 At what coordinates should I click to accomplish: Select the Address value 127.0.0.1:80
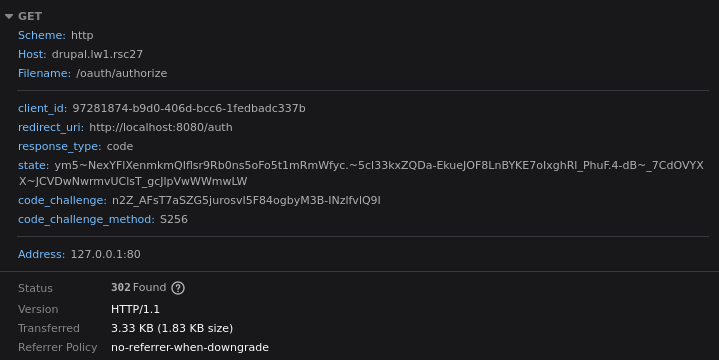pos(105,254)
